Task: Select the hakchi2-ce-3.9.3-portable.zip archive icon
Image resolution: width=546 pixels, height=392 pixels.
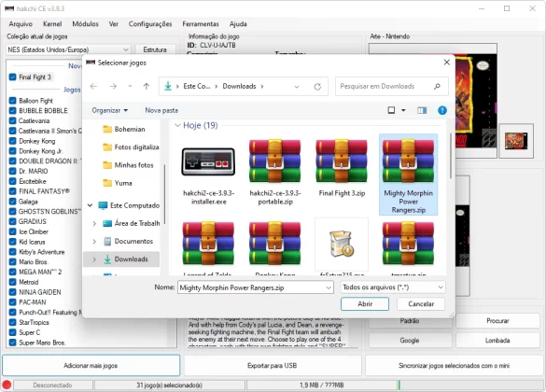Action: pos(275,161)
